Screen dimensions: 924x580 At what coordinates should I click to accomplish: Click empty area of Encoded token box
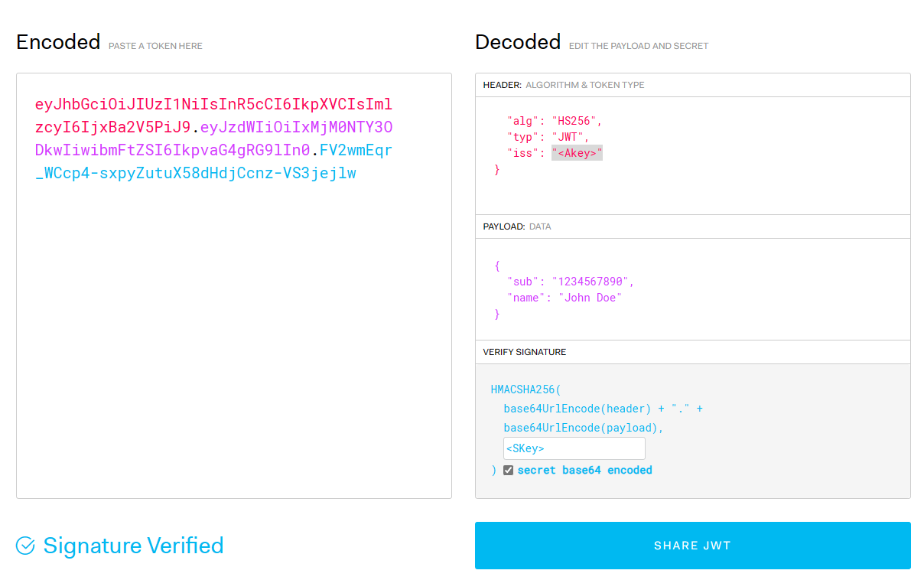pos(233,344)
